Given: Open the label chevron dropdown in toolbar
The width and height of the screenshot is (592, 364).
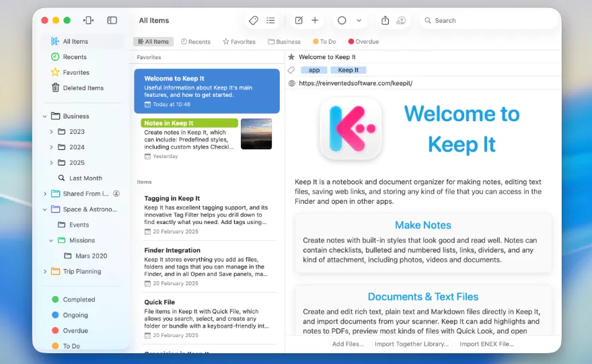Looking at the screenshot, I should coord(359,21).
